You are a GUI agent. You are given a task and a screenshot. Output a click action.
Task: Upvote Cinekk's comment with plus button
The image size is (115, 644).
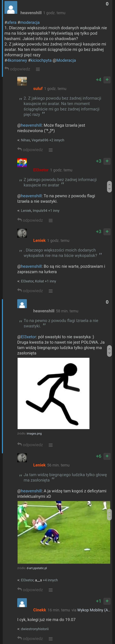tap(107, 601)
